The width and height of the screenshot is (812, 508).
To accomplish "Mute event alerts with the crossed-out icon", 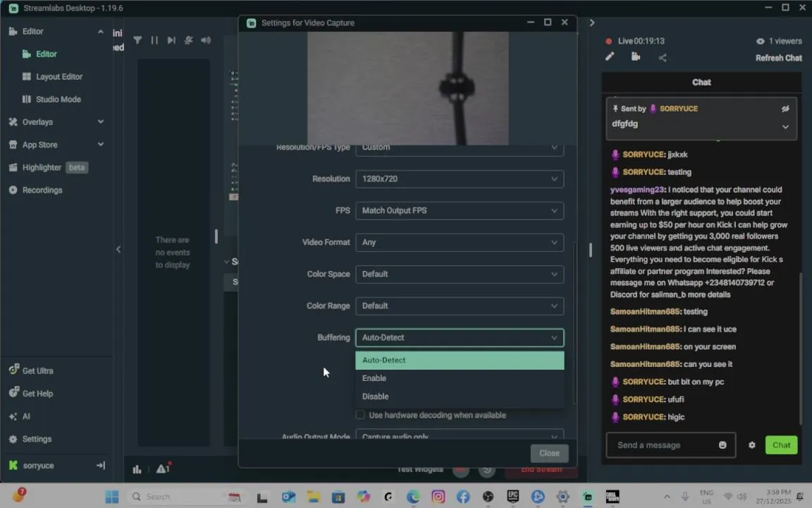I will 188,40.
